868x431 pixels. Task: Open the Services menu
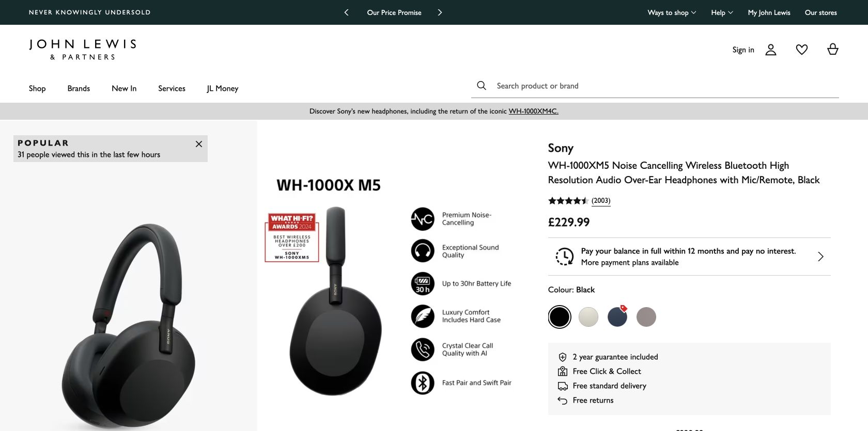[172, 88]
